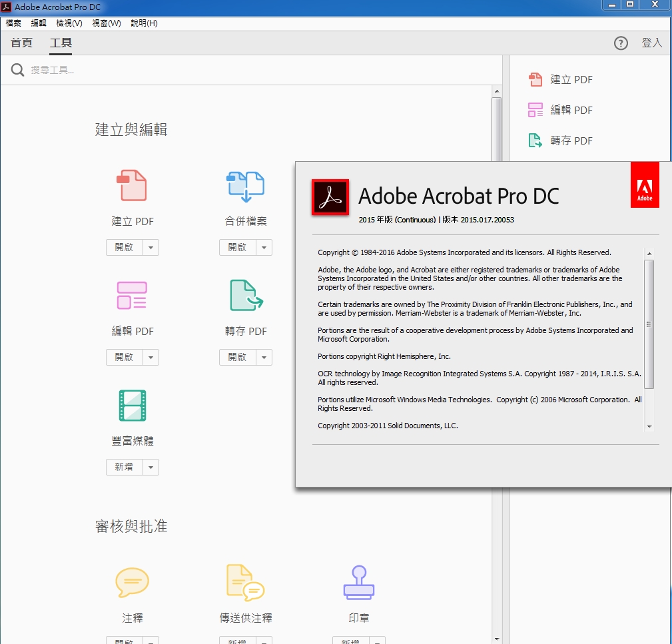
Task: Click the 審核與批准 section heading
Action: pos(131,526)
